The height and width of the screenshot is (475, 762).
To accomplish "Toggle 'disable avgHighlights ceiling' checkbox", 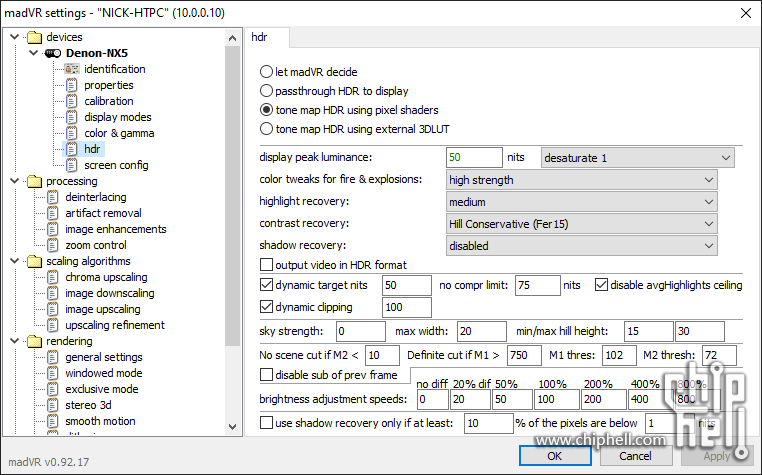I will coord(601,285).
